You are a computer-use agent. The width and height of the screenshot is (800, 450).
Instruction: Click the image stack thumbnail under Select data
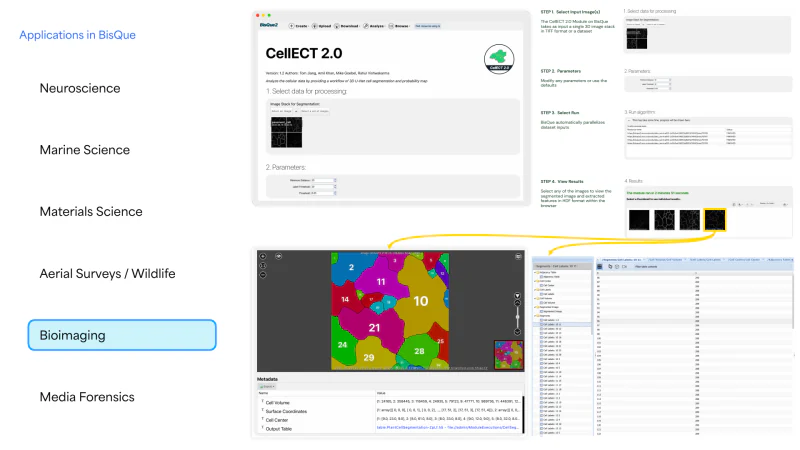point(286,133)
